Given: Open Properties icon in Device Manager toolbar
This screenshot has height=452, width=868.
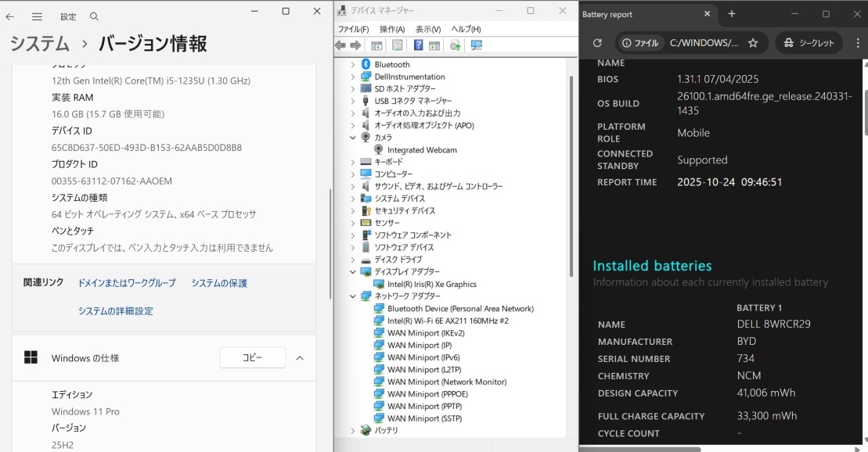Looking at the screenshot, I should [x=396, y=45].
